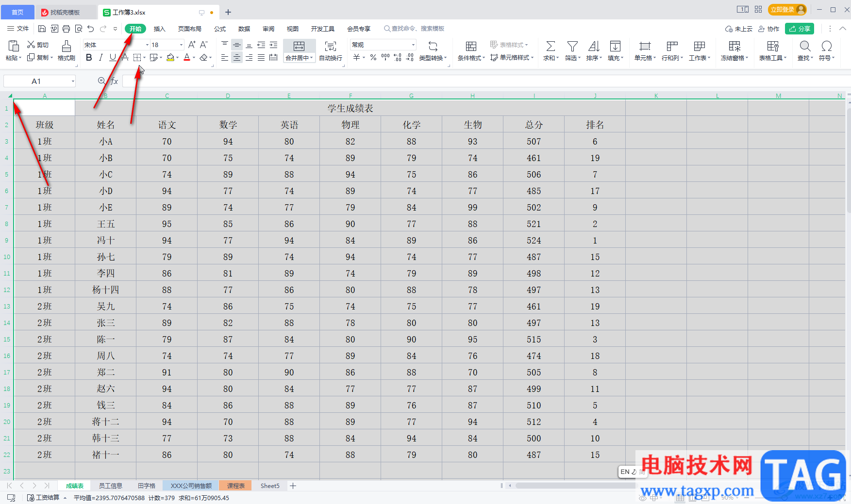Open Conditional Formatting (条件格式) menu
The height and width of the screenshot is (504, 851).
(x=471, y=50)
